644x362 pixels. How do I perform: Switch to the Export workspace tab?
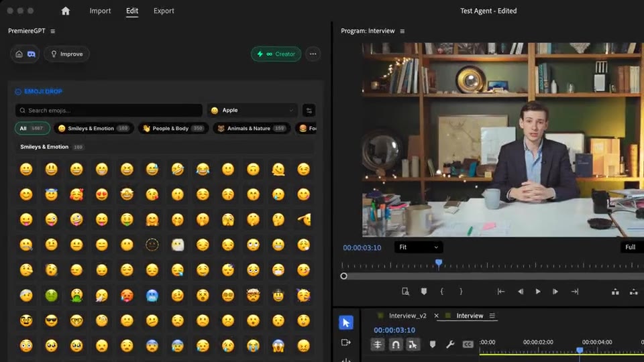click(x=164, y=11)
